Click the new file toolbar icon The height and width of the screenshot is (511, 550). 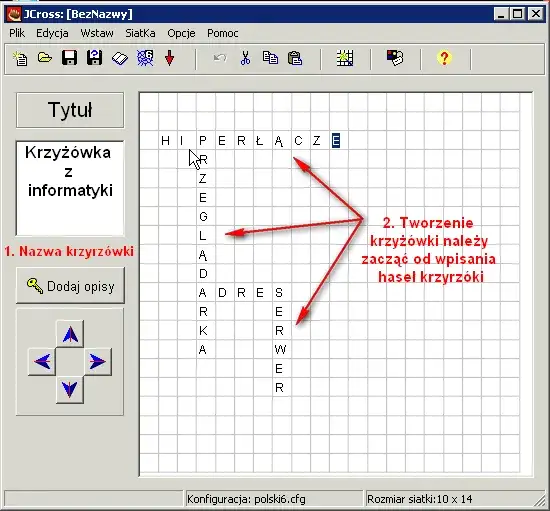(20, 58)
